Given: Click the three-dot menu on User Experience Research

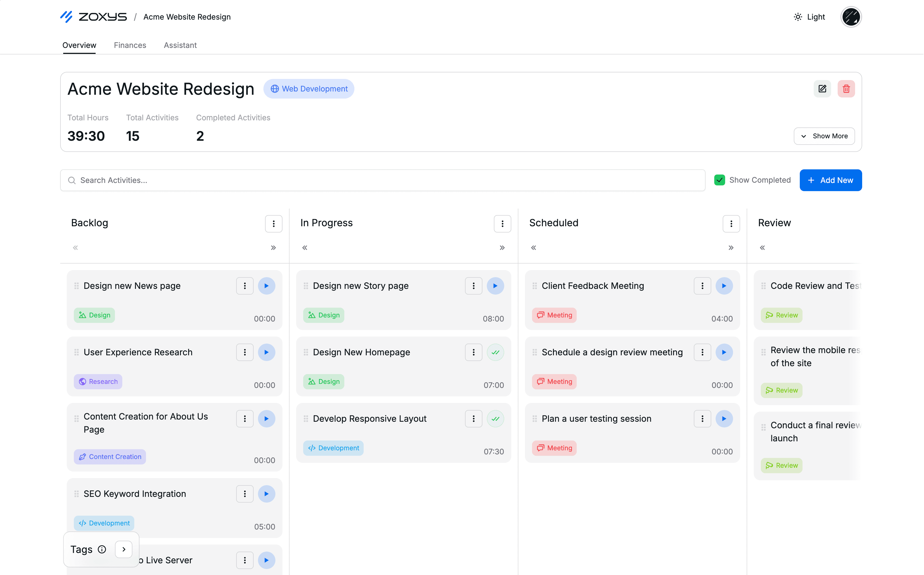Looking at the screenshot, I should pos(245,352).
